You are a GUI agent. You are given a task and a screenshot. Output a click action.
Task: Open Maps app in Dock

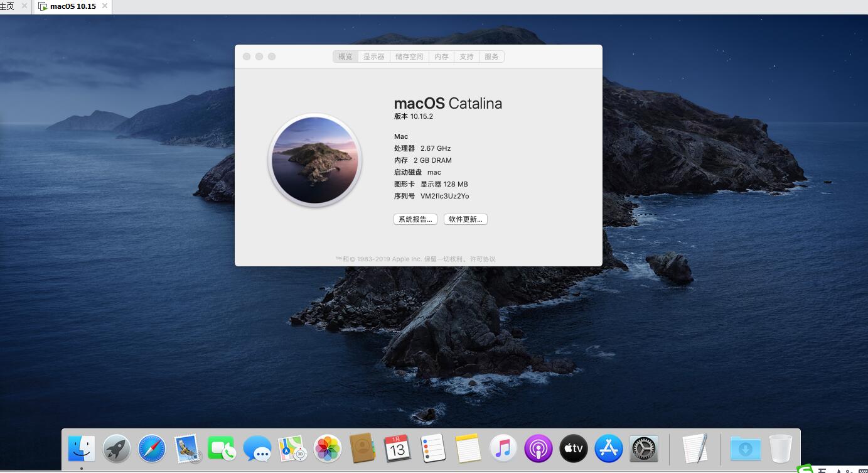[x=292, y=449]
